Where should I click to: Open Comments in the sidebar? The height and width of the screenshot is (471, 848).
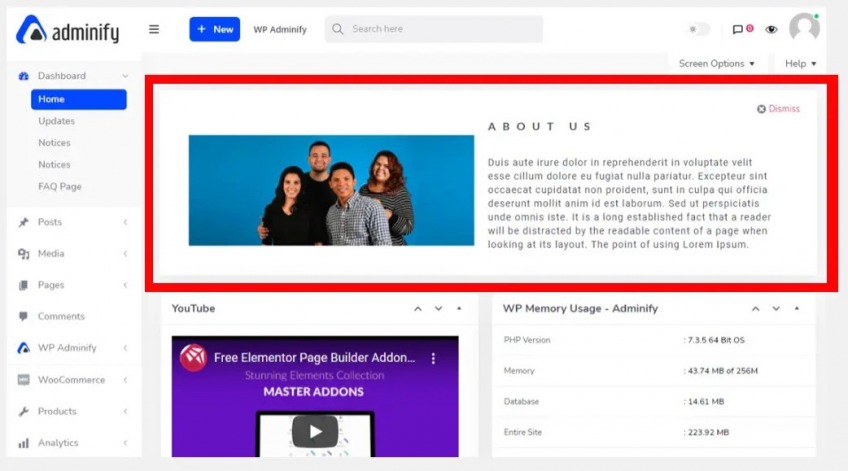60,316
